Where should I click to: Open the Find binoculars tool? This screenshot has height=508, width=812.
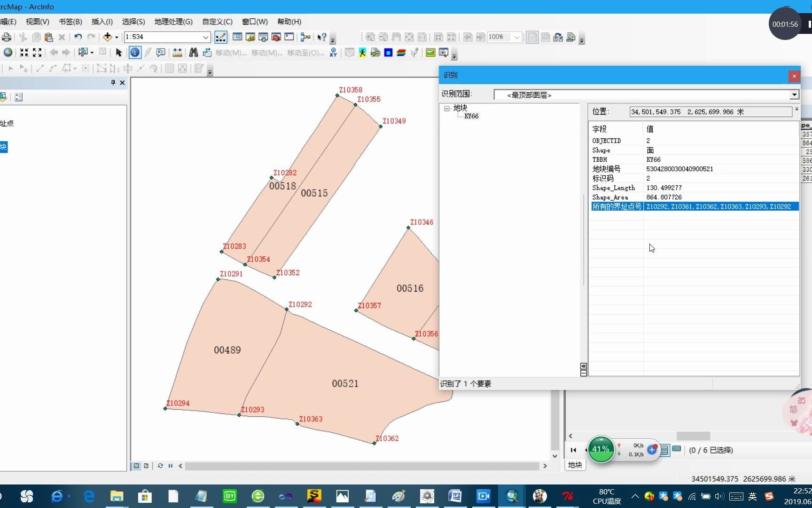(x=193, y=52)
